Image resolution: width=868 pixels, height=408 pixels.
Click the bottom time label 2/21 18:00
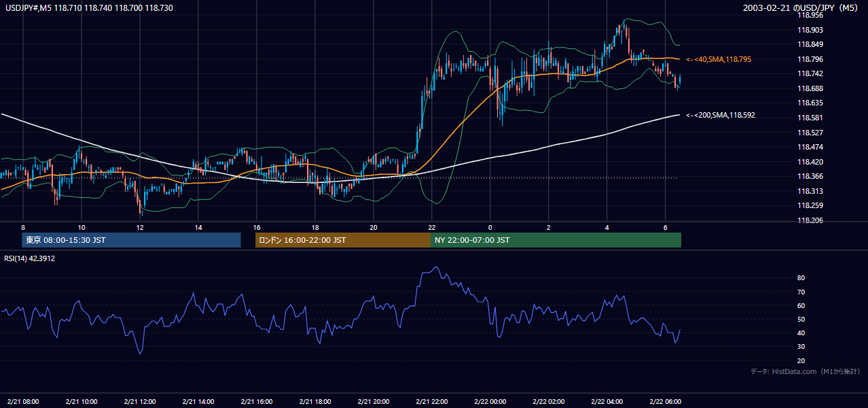[x=315, y=401]
